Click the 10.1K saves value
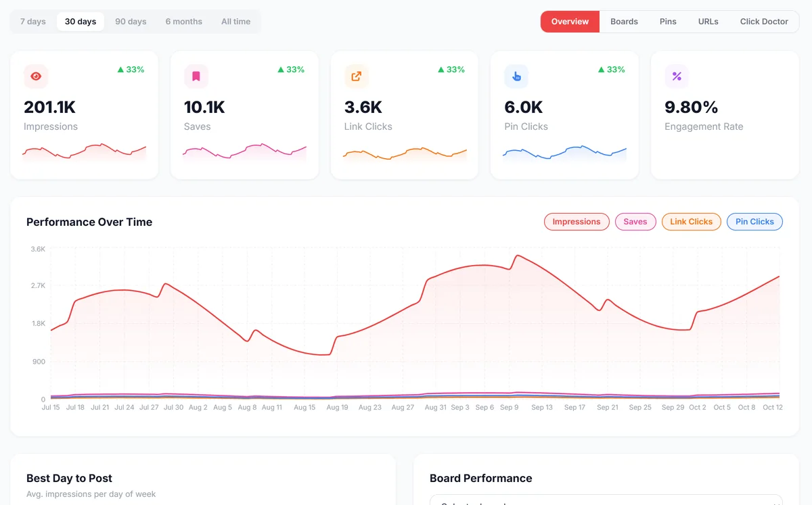The width and height of the screenshot is (812, 505). (204, 107)
